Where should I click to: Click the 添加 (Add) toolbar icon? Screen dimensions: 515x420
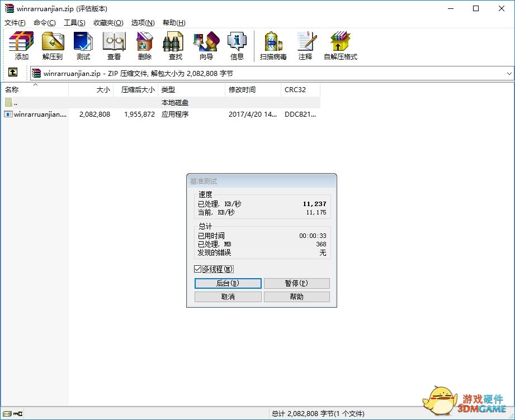(21, 41)
